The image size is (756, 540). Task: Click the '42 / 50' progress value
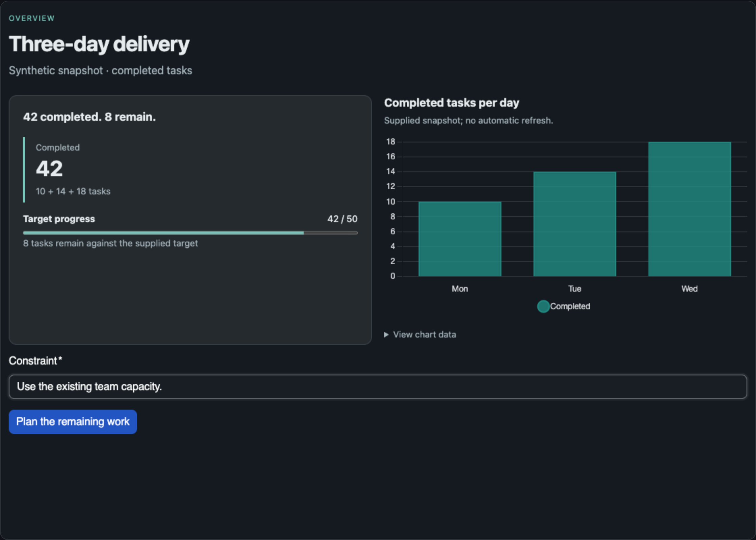342,219
